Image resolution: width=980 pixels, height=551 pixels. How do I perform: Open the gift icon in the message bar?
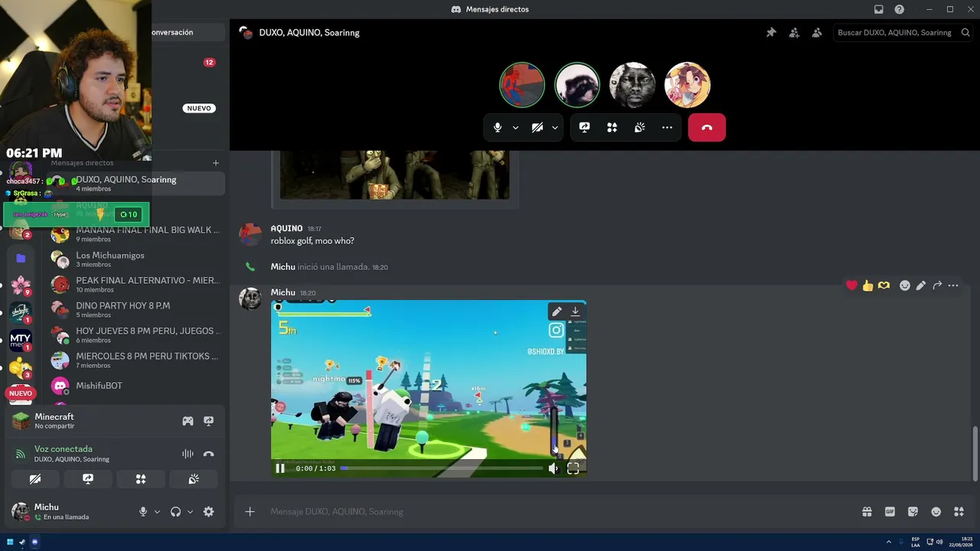point(867,512)
